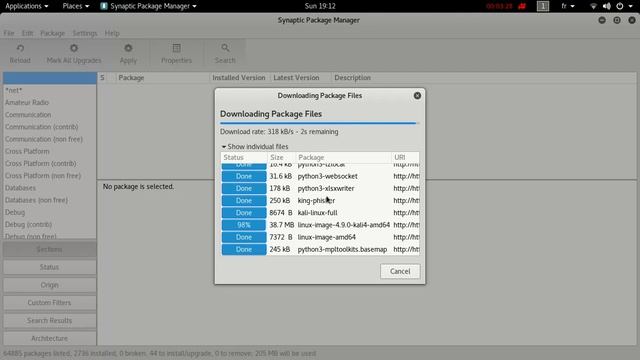Click Mark All Upgrades gear icon
Image resolution: width=640 pixels, height=360 pixels.
(x=74, y=48)
